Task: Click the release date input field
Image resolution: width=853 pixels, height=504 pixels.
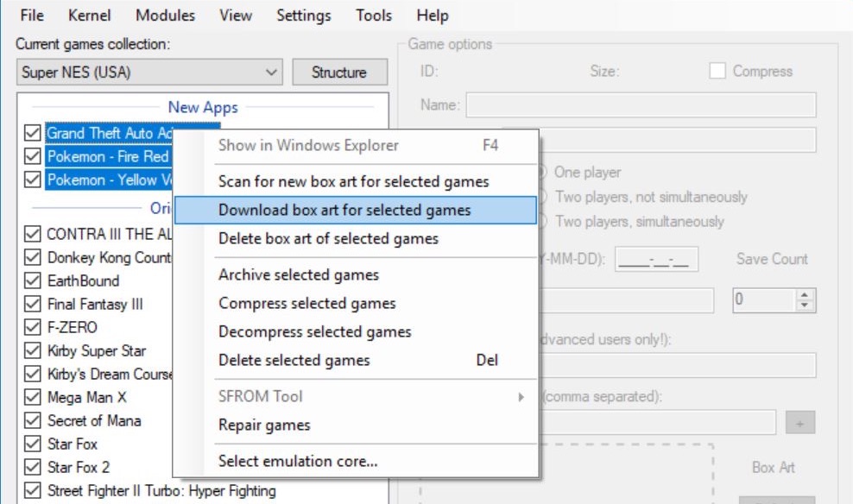Action: [x=657, y=260]
